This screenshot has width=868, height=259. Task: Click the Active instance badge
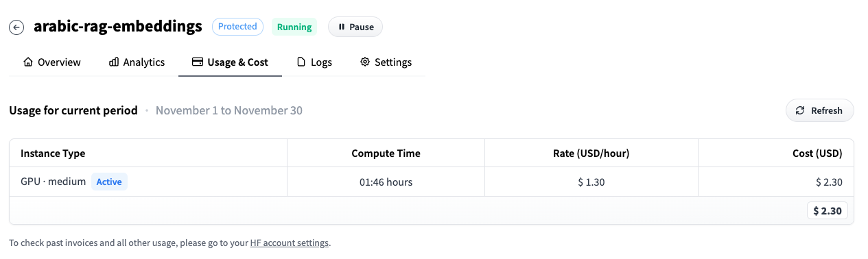(x=109, y=182)
